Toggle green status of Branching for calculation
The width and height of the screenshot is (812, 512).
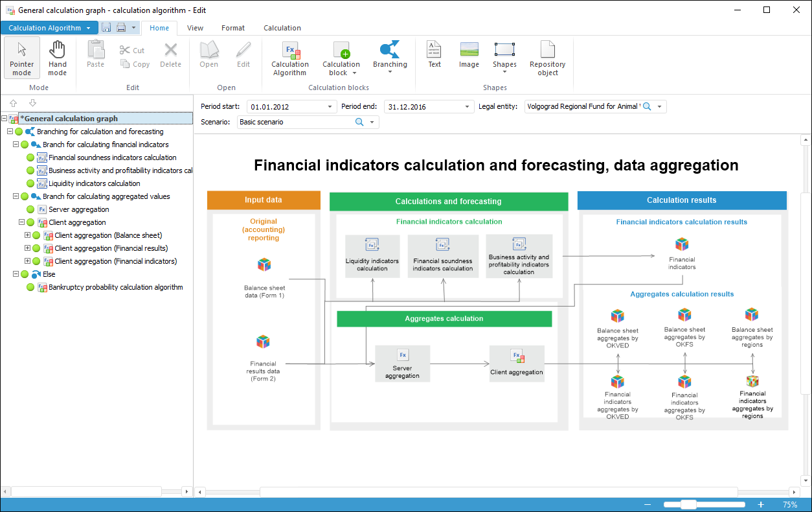(19, 132)
